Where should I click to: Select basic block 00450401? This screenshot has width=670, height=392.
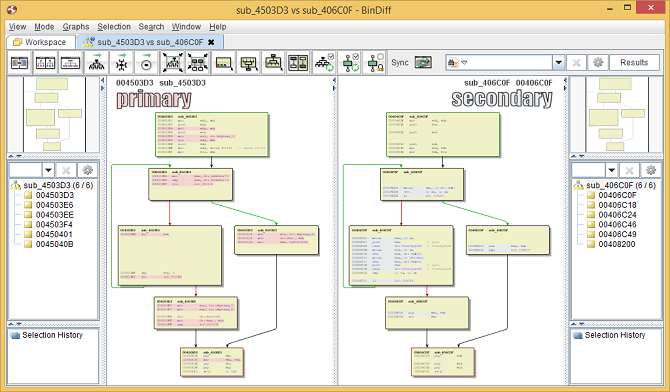click(x=54, y=234)
